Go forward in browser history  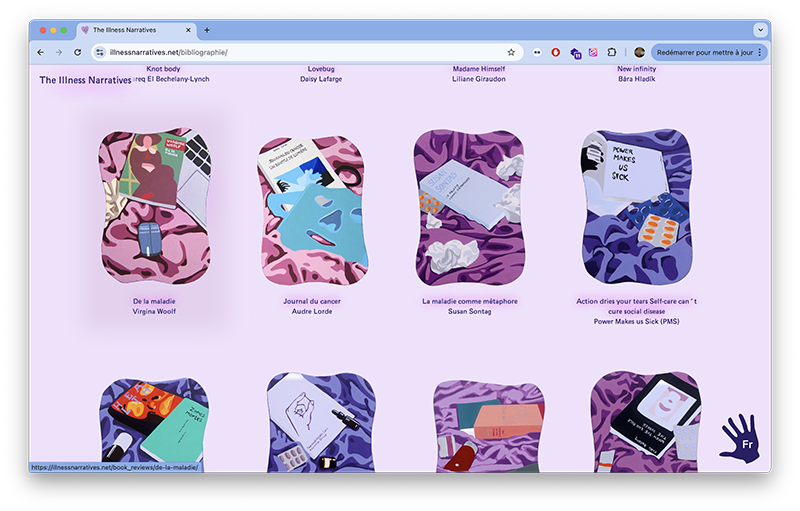coord(59,52)
